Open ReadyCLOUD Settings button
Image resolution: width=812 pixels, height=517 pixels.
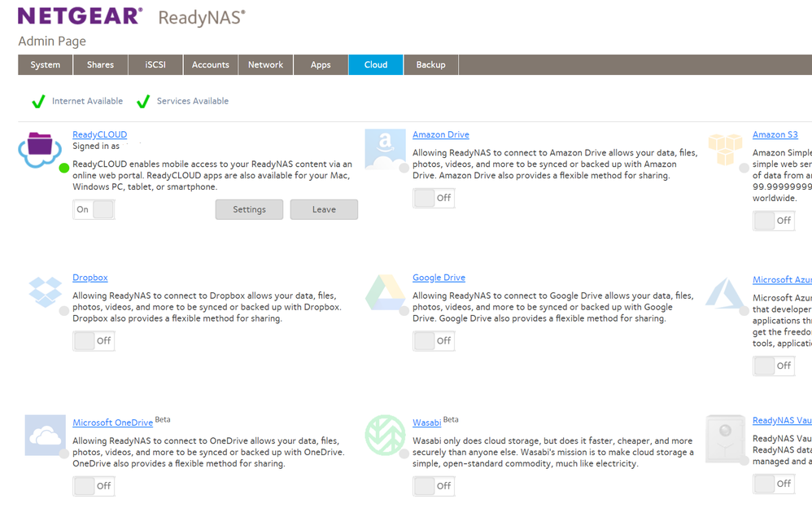tap(249, 209)
